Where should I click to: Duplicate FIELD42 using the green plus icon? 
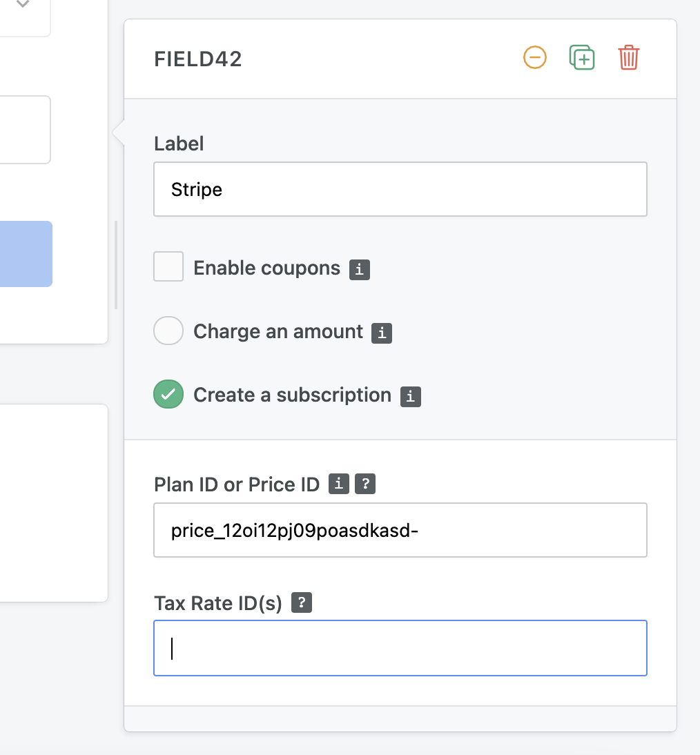582,58
